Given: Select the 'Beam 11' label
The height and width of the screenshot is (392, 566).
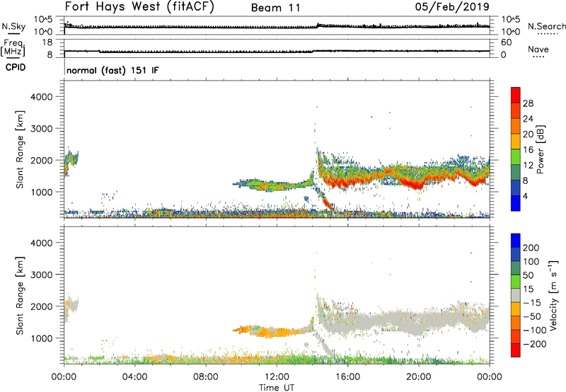Looking at the screenshot, I should 276,8.
